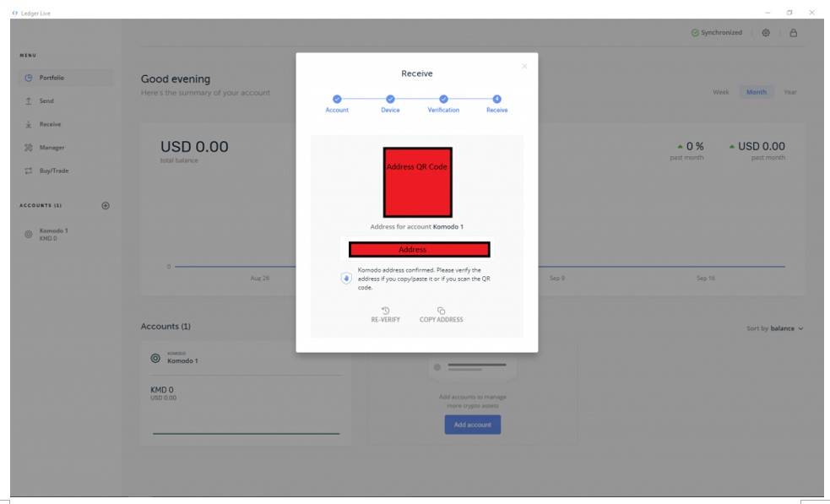Switch chart range to Week
The width and height of the screenshot is (830, 504).
(720, 92)
